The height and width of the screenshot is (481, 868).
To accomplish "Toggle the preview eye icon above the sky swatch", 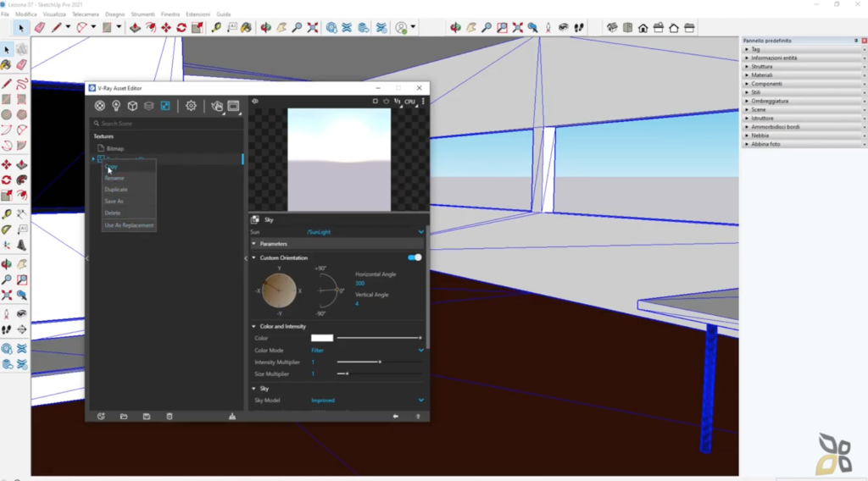I will pyautogui.click(x=255, y=101).
